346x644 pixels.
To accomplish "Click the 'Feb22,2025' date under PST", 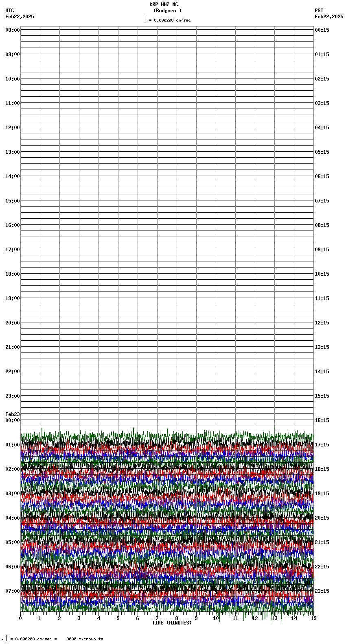I will 329,17.
